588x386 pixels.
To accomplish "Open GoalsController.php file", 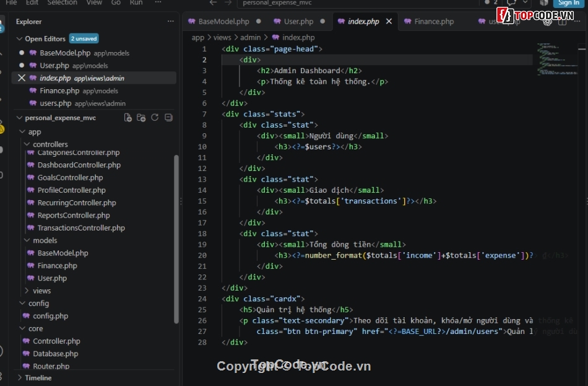I will click(x=70, y=178).
